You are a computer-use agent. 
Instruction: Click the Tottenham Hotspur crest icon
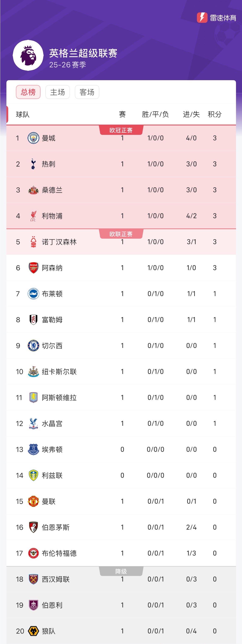point(33,164)
